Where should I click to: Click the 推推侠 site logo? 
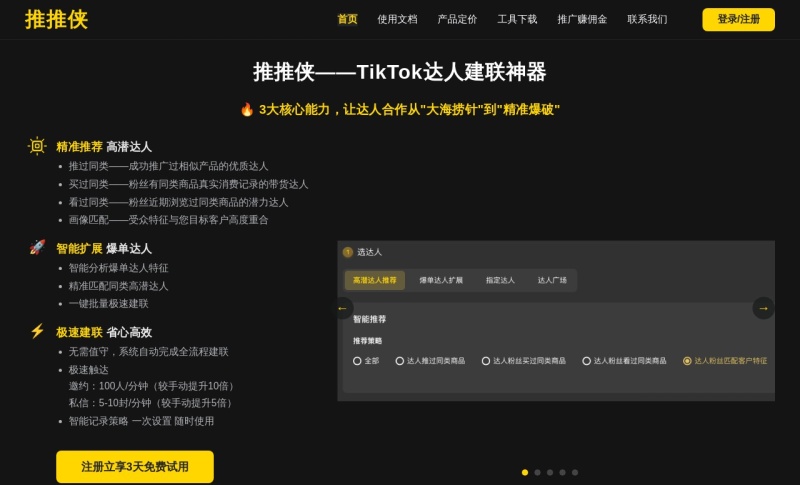pyautogui.click(x=56, y=19)
